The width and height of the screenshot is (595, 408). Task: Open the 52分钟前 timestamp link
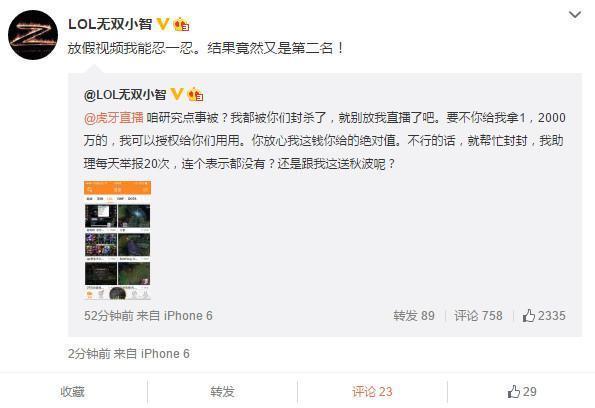point(109,316)
